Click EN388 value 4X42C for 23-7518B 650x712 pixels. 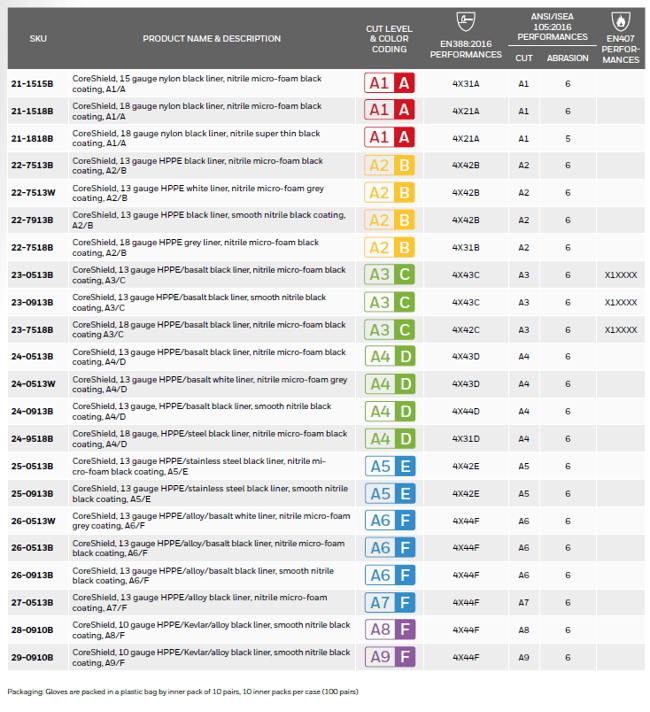[x=466, y=330]
